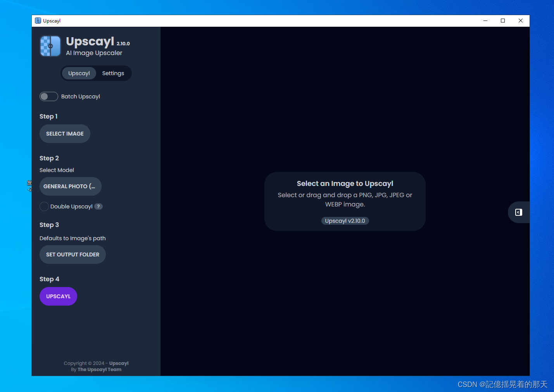Open the collapsed side panel arrow icon
The image size is (554, 392).
click(x=519, y=212)
